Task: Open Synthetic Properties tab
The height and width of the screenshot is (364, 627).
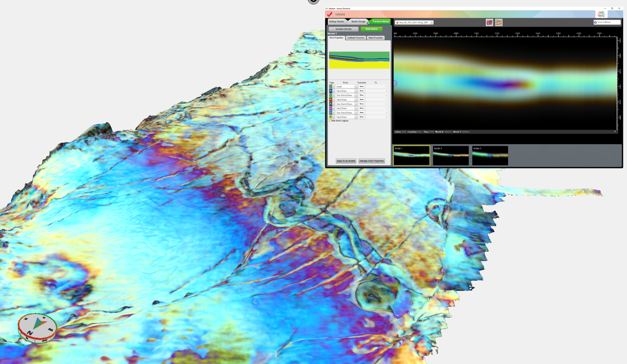Action: [x=356, y=38]
